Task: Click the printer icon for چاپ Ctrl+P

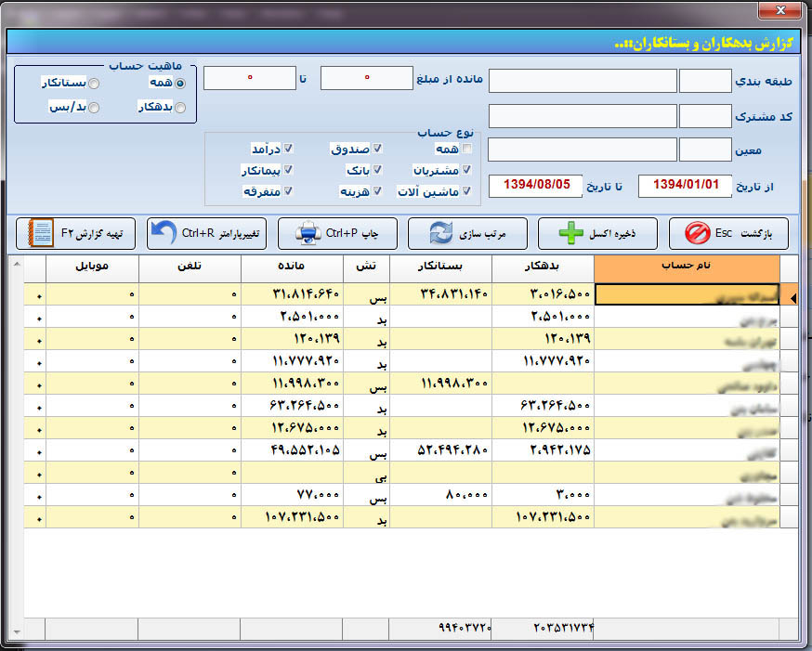Action: [308, 233]
